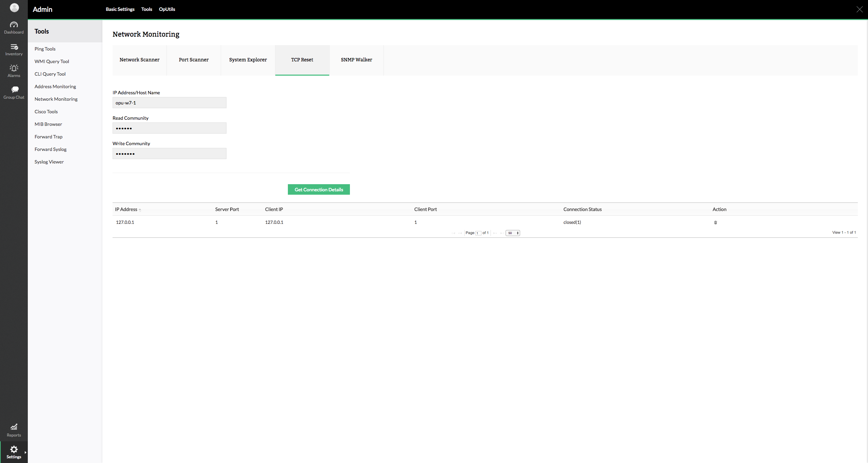
Task: Click the Settings gear icon
Action: (14, 449)
